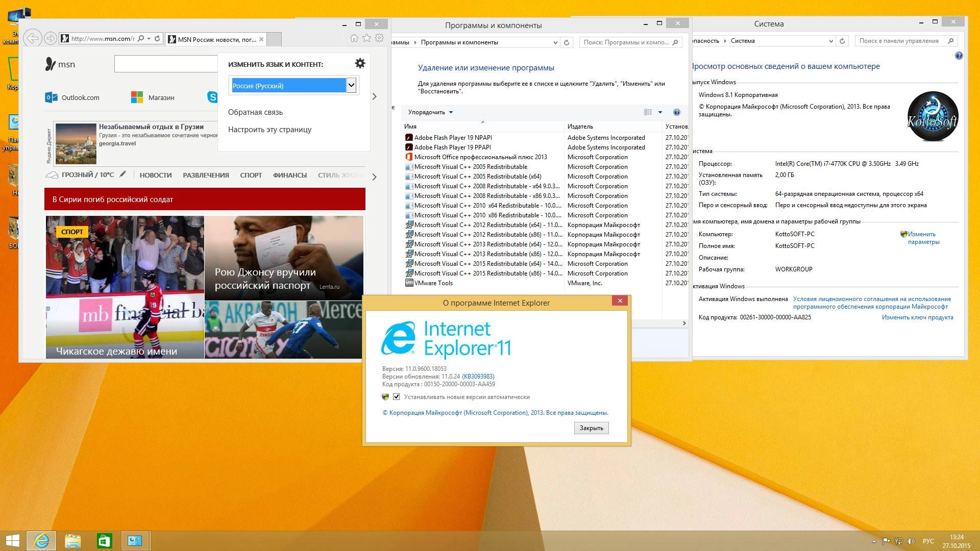Open Roy Jones passport news thumbnail
The width and height of the screenshot is (980, 551).
coord(284,258)
